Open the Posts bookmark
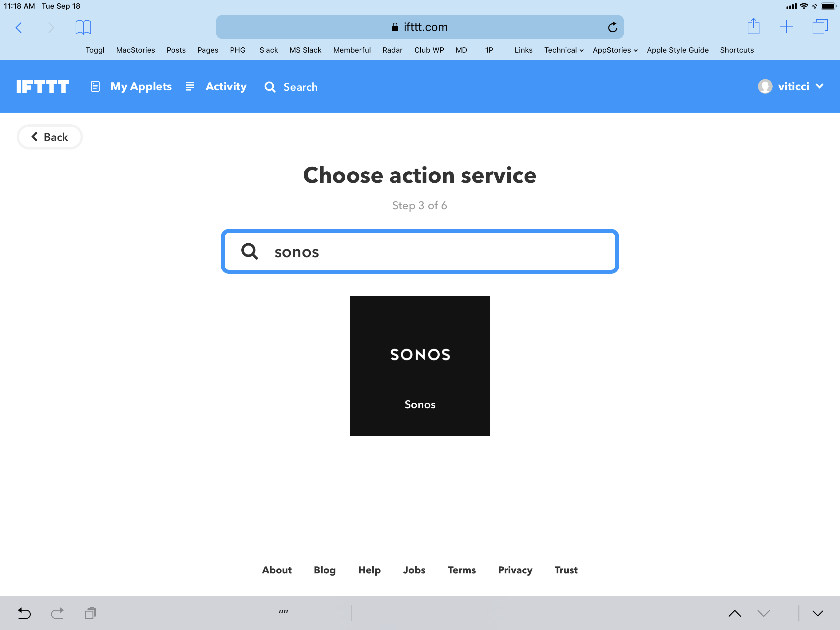This screenshot has height=630, width=840. (x=176, y=50)
